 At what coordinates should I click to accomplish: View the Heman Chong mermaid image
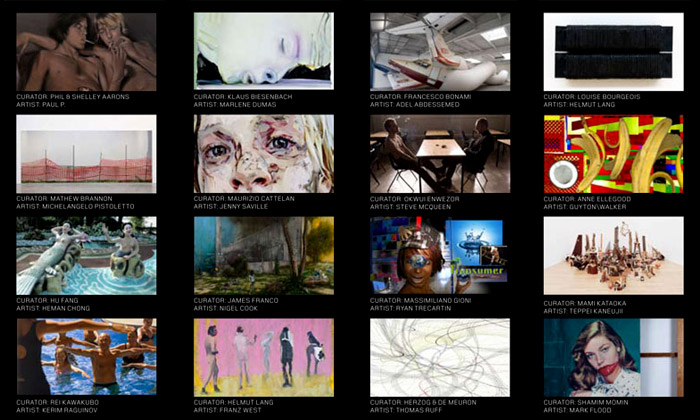86,256
